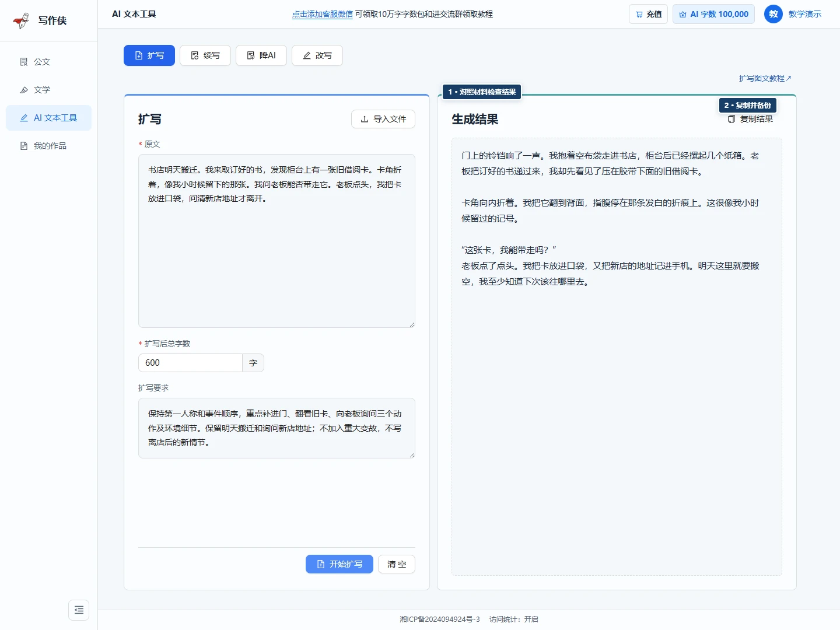Focus the 扩写后总字数 input field
The width and height of the screenshot is (840, 630).
pyautogui.click(x=190, y=363)
